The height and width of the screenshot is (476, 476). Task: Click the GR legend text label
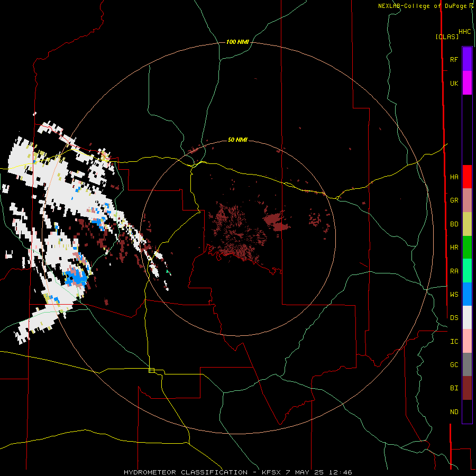[454, 200]
